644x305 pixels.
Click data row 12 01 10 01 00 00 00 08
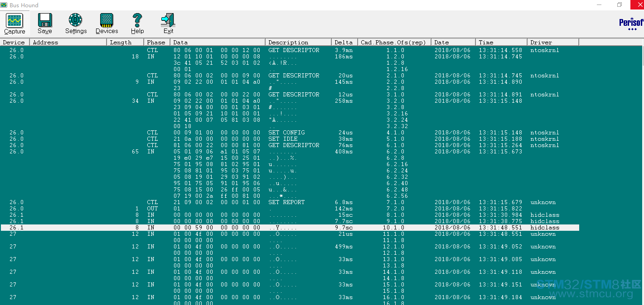pos(217,57)
